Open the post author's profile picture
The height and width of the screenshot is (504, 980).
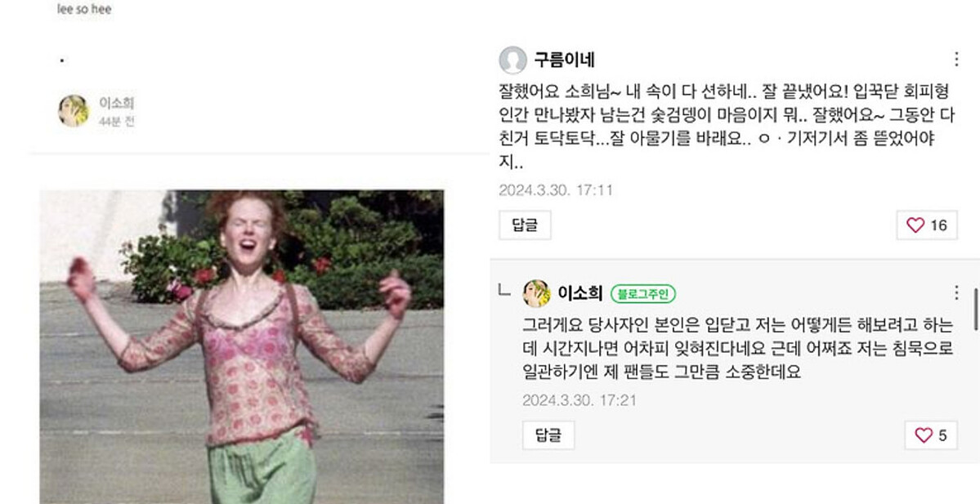(x=74, y=111)
